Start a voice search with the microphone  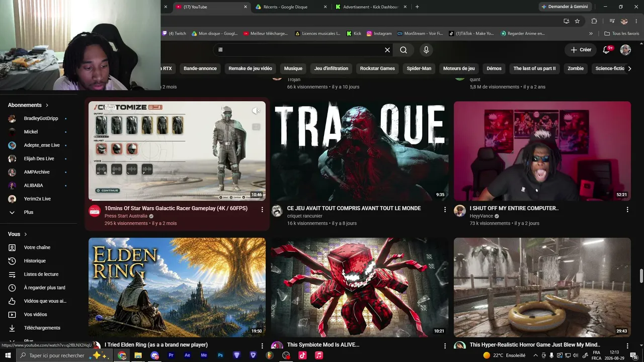pyautogui.click(x=426, y=50)
